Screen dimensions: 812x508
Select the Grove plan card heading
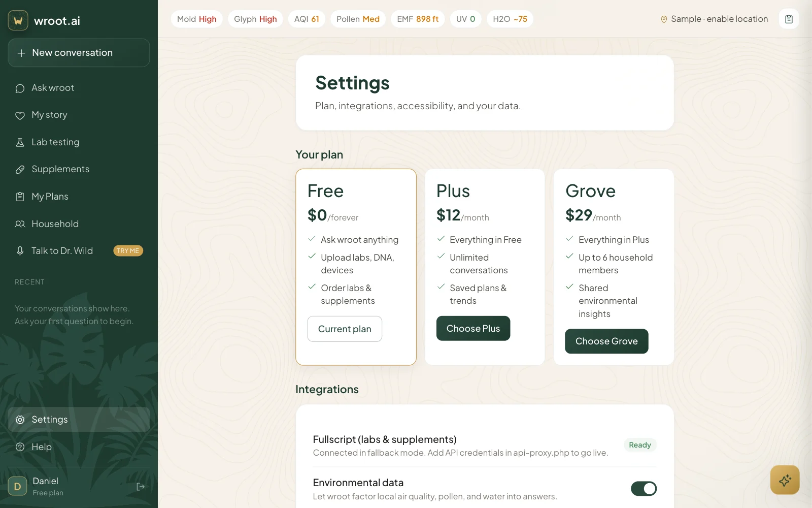point(591,191)
